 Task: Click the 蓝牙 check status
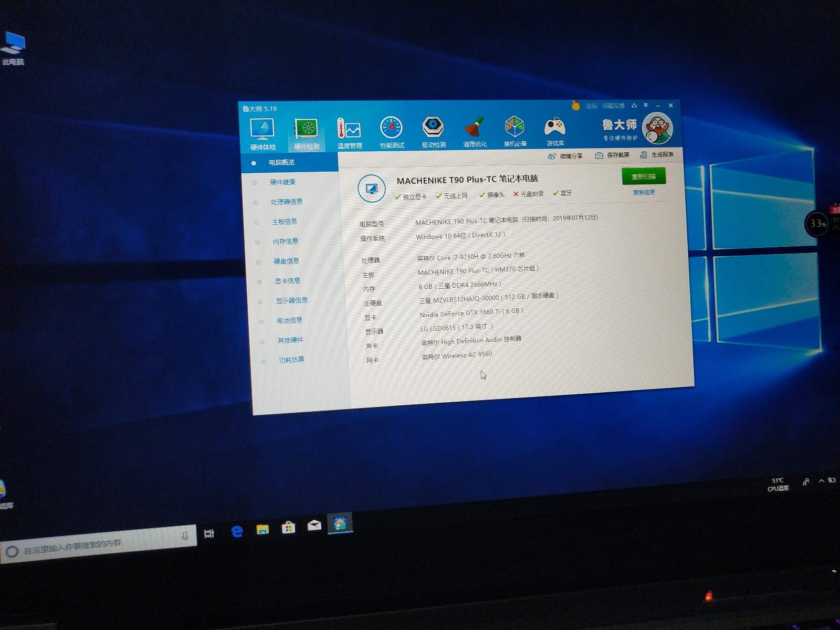(x=562, y=193)
